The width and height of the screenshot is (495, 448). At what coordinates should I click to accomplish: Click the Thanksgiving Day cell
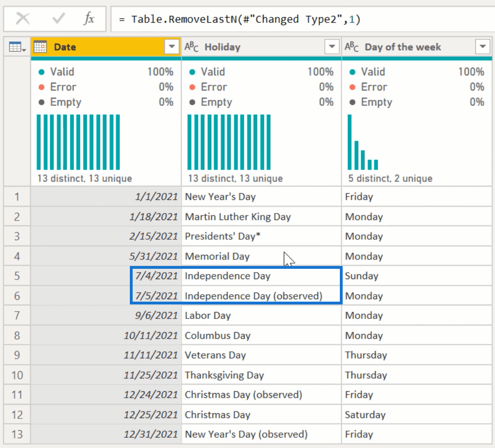(x=262, y=375)
